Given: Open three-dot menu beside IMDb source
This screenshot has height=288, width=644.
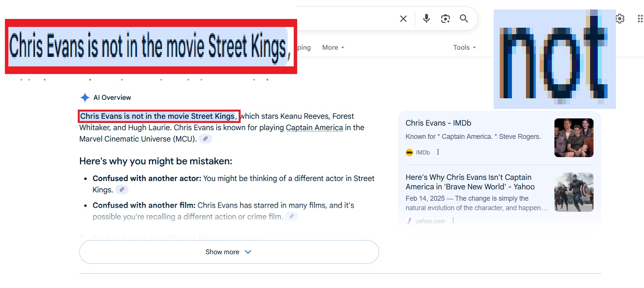Looking at the screenshot, I should tap(438, 152).
